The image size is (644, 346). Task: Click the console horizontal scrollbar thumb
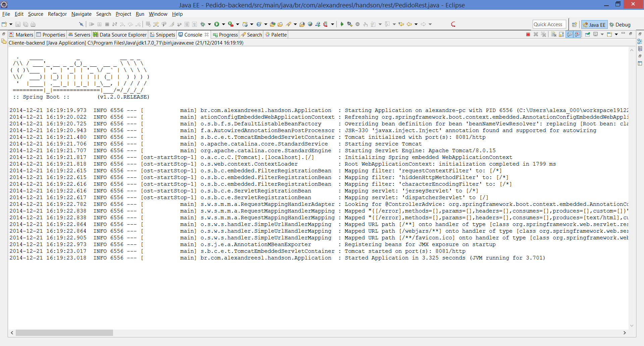click(64, 333)
